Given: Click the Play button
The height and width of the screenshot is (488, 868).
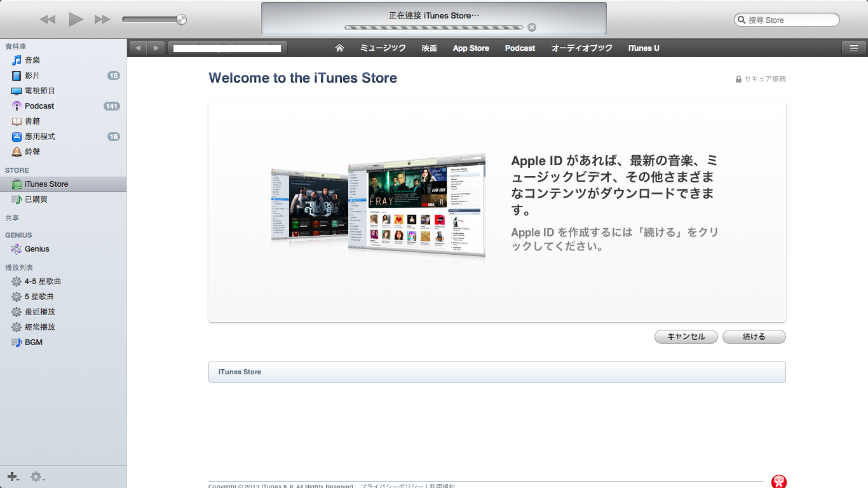Looking at the screenshot, I should tap(76, 20).
